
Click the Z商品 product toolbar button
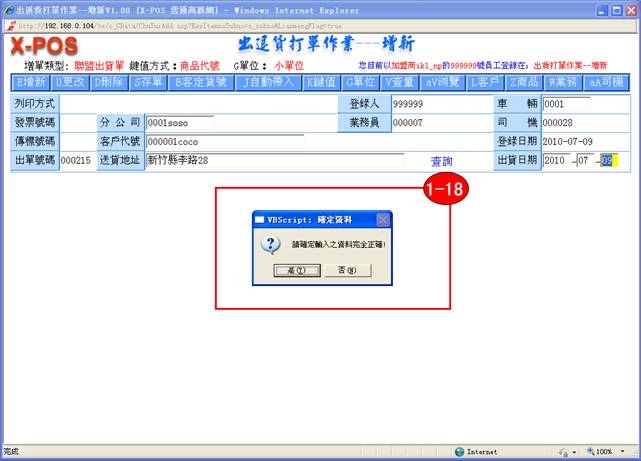coord(526,82)
